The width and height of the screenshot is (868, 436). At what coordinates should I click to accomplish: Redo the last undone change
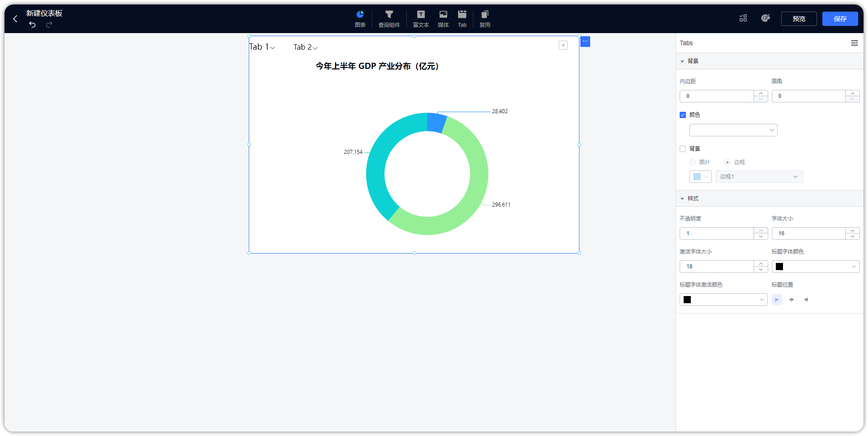click(49, 24)
